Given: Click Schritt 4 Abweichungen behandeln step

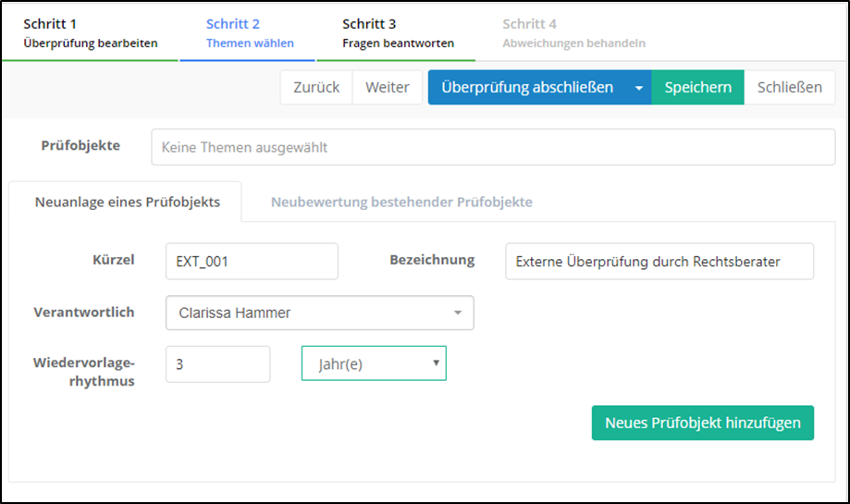Looking at the screenshot, I should 573,33.
